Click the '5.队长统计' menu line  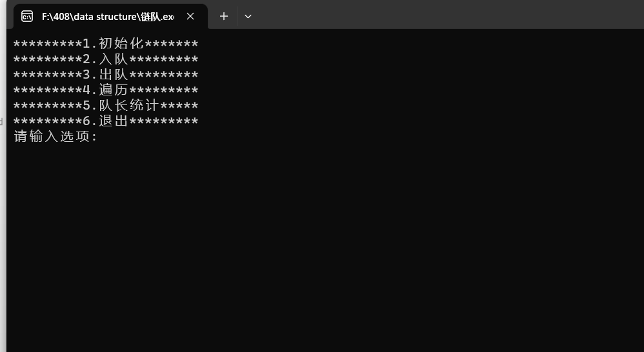(x=106, y=106)
